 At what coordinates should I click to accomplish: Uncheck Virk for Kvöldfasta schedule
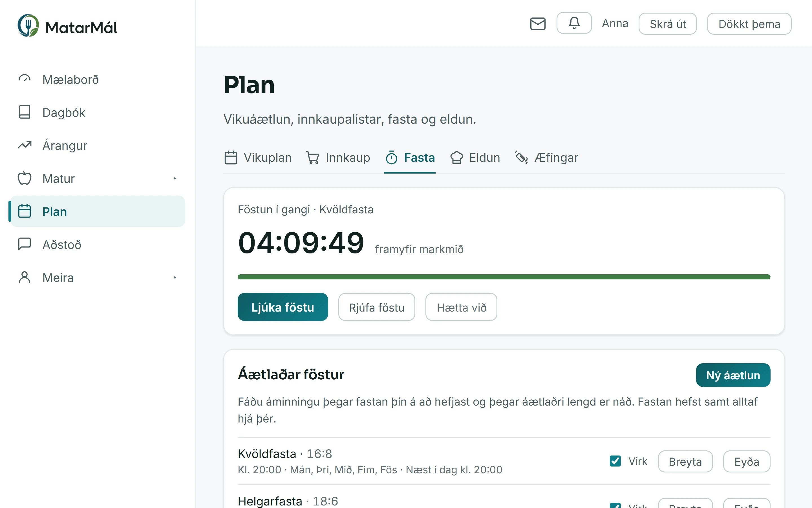click(615, 461)
